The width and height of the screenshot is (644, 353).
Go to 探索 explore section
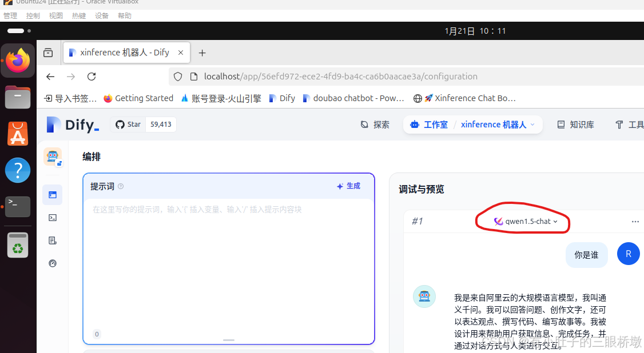click(x=375, y=125)
